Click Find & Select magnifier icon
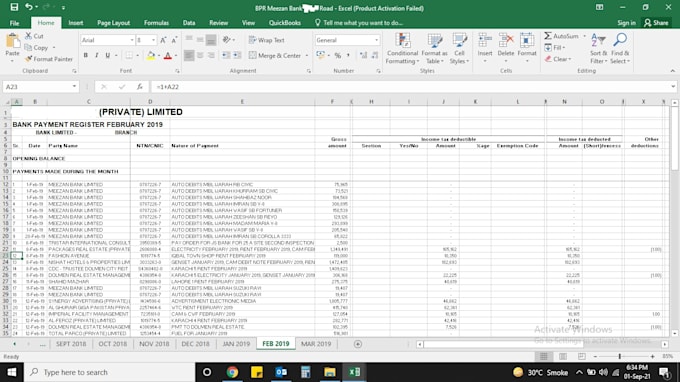 [620, 40]
